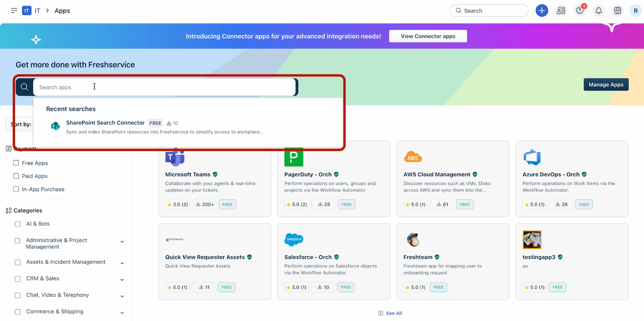644x321 pixels.
Task: Click the AWS Cloud Management logo
Action: (413, 157)
